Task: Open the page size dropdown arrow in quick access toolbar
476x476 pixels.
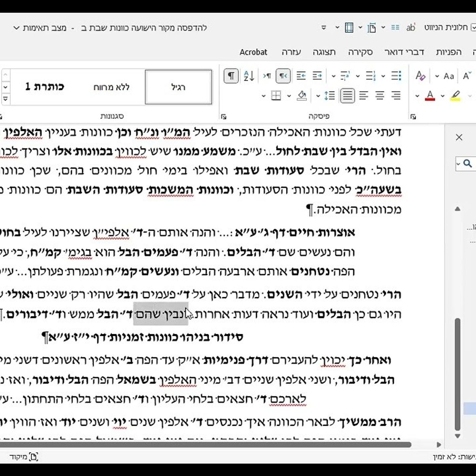Action: click(x=360, y=27)
